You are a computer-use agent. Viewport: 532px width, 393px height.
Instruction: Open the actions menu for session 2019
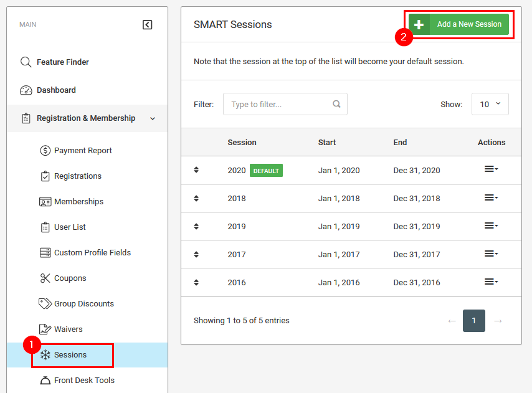[491, 225]
